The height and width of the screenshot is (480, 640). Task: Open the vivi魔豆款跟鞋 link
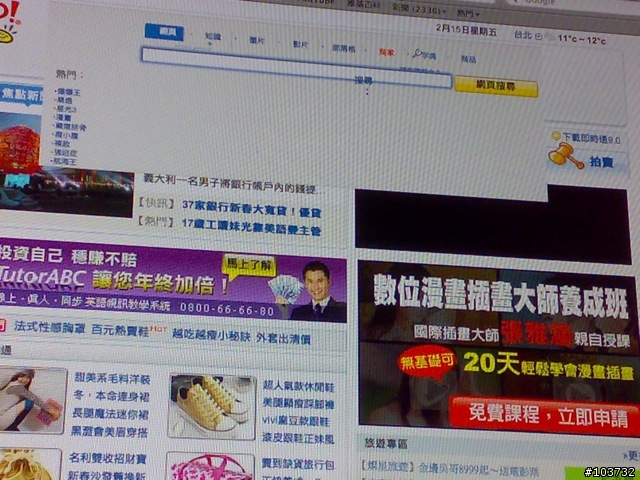coord(296,421)
